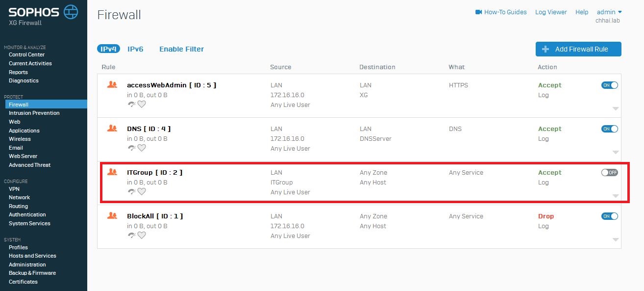The width and height of the screenshot is (644, 291).
Task: Switch to the IPv6 tab
Action: (x=135, y=49)
